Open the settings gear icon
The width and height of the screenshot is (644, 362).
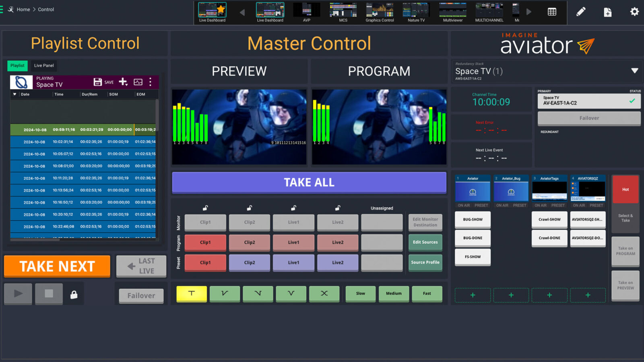click(x=634, y=12)
